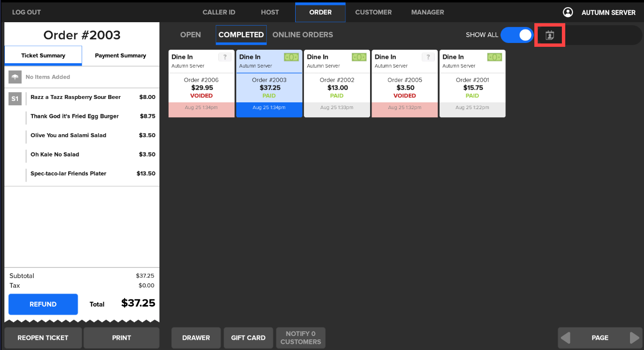Open the cash Drawer
Screen dimensions: 644x350
(196, 338)
